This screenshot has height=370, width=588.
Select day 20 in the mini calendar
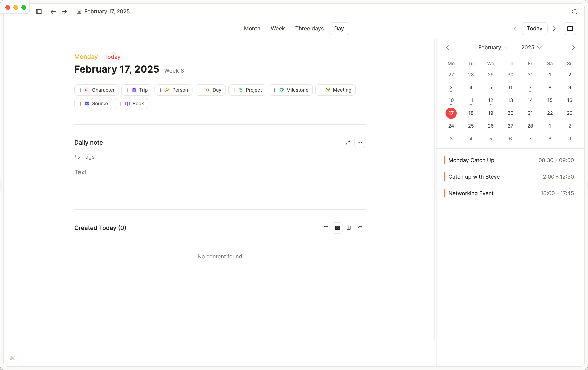[510, 113]
